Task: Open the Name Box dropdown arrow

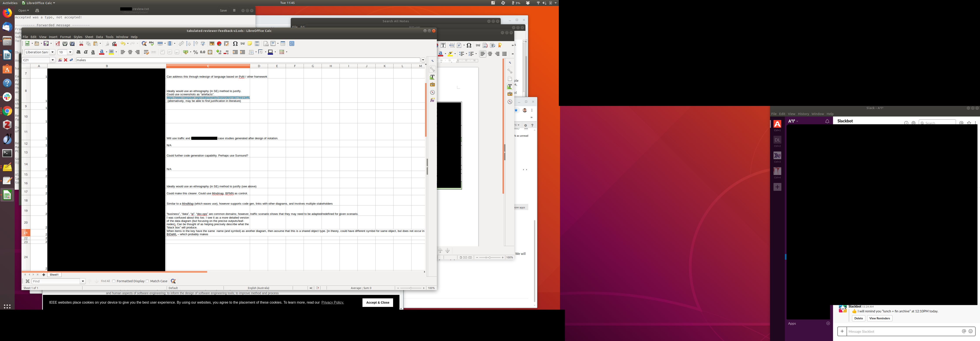Action: (53, 60)
